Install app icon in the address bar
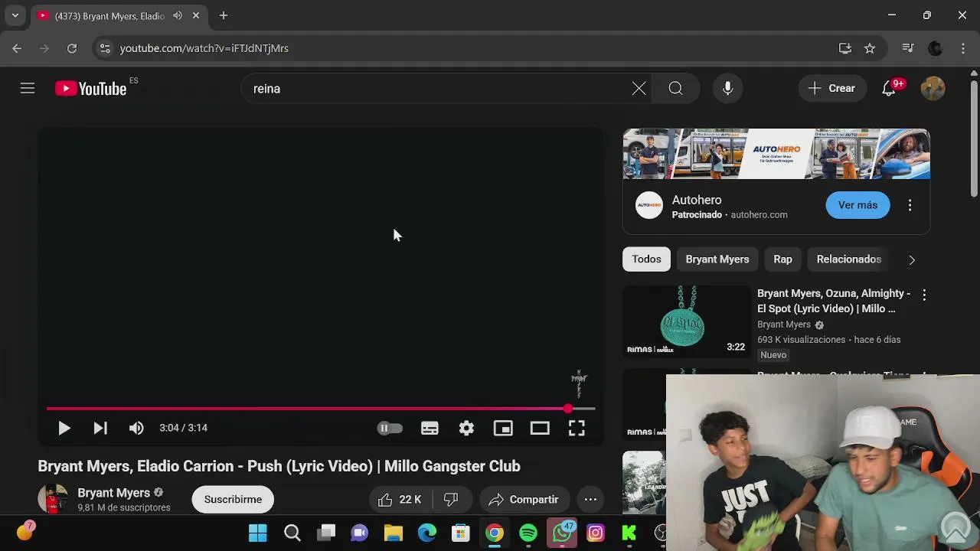The width and height of the screenshot is (980, 551). click(x=845, y=48)
